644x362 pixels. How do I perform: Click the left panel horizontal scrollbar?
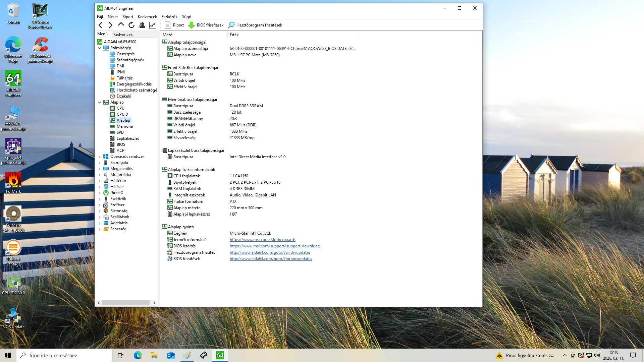126,303
